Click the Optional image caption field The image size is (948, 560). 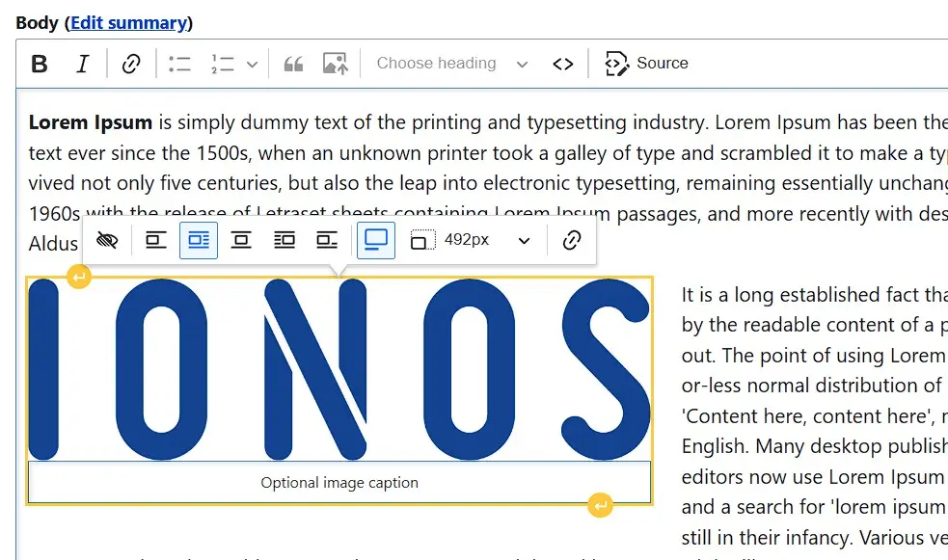click(x=339, y=484)
